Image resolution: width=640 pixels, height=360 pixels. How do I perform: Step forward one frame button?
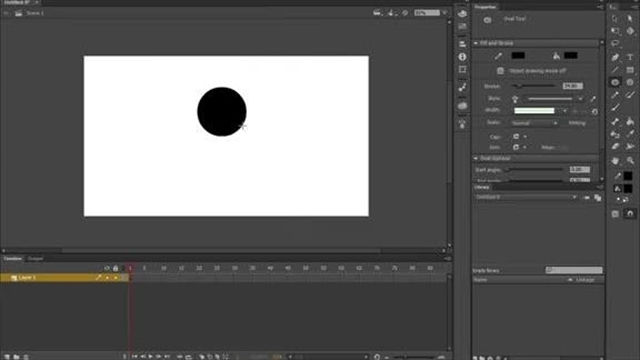pos(158,357)
